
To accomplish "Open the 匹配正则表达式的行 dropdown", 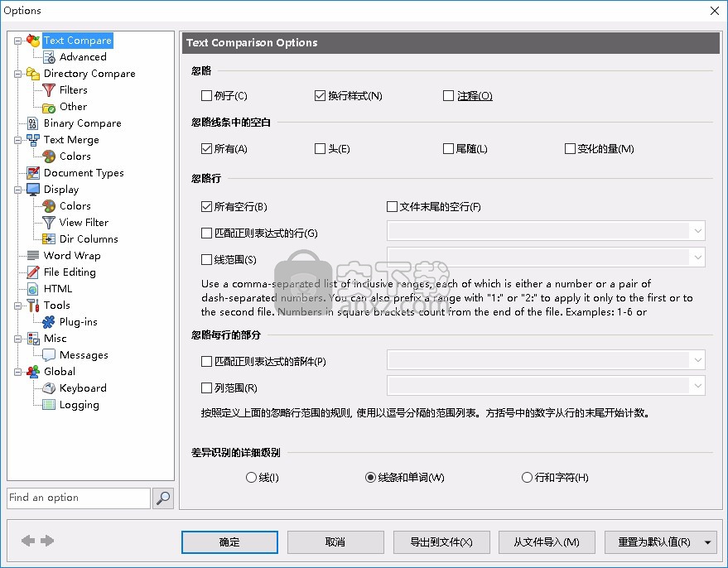I will tap(698, 231).
